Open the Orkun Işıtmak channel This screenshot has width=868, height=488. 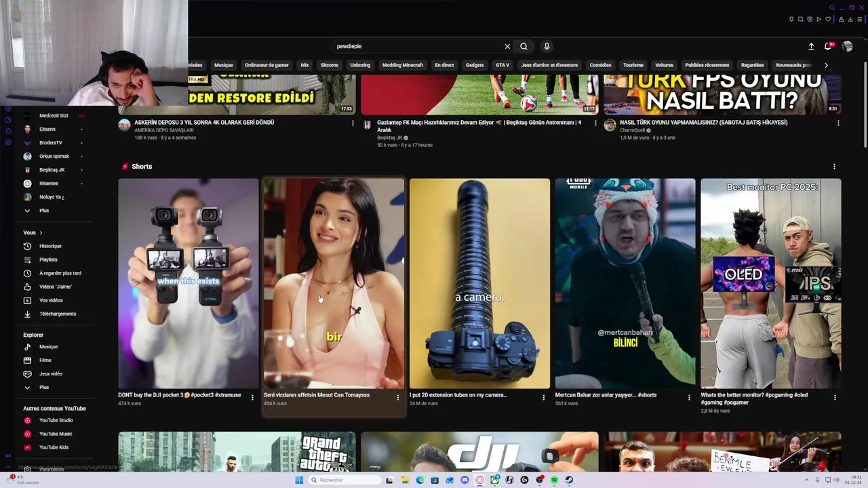54,157
